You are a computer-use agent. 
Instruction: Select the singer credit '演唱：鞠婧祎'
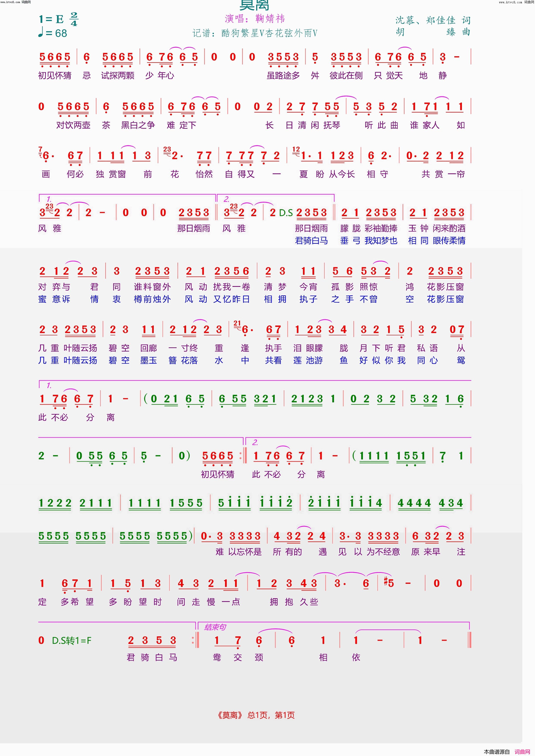click(255, 19)
